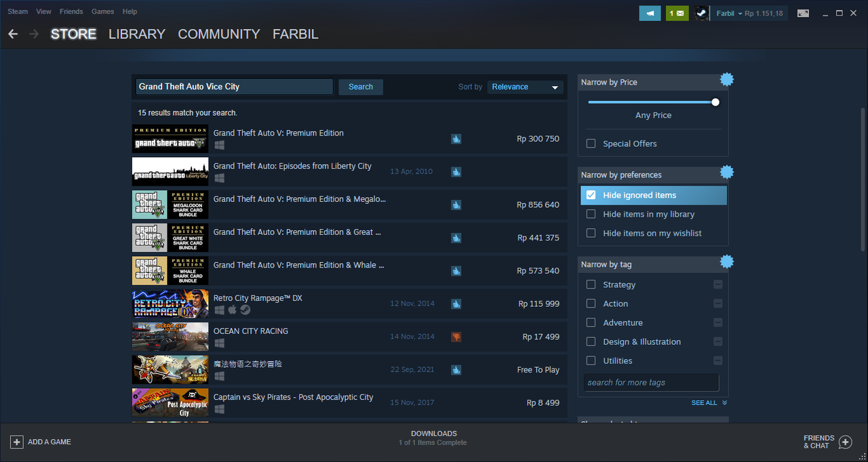Click the 15 results match your search text
The height and width of the screenshot is (462, 868).
(187, 113)
